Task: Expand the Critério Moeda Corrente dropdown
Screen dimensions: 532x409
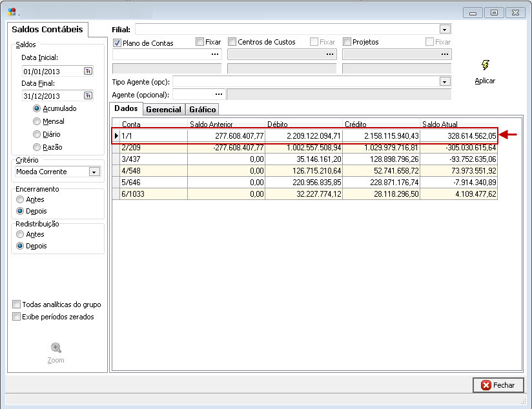Action: pos(94,172)
